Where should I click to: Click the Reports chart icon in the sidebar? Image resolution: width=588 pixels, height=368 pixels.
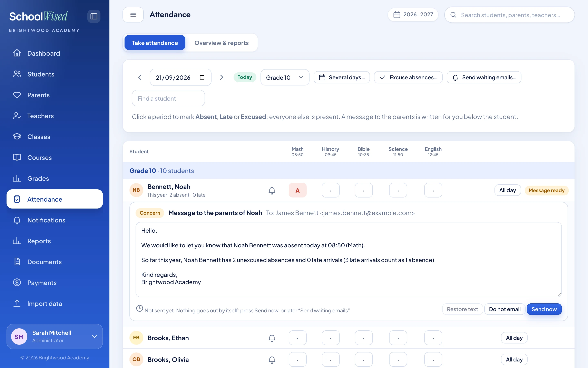click(x=17, y=241)
